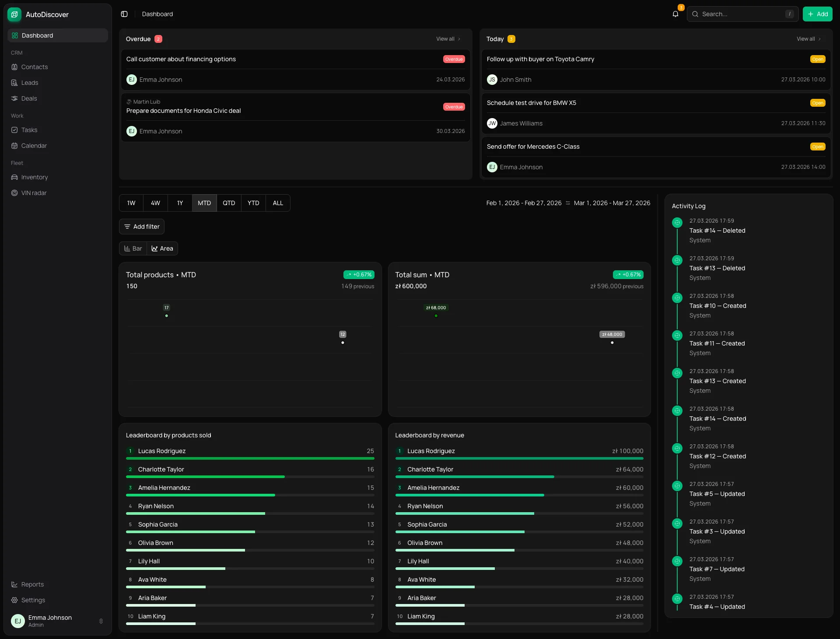Click the green Add button
Image resolution: width=840 pixels, height=639 pixels.
pyautogui.click(x=818, y=14)
